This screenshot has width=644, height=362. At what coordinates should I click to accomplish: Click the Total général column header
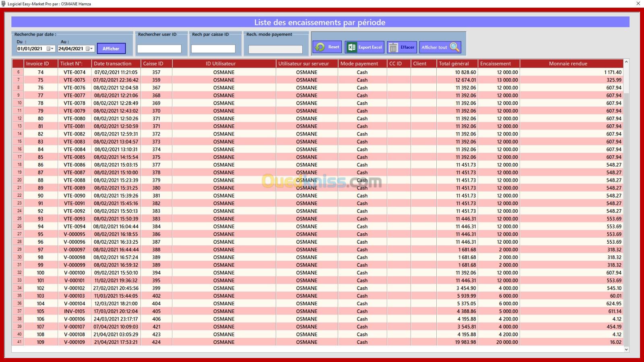pyautogui.click(x=454, y=64)
